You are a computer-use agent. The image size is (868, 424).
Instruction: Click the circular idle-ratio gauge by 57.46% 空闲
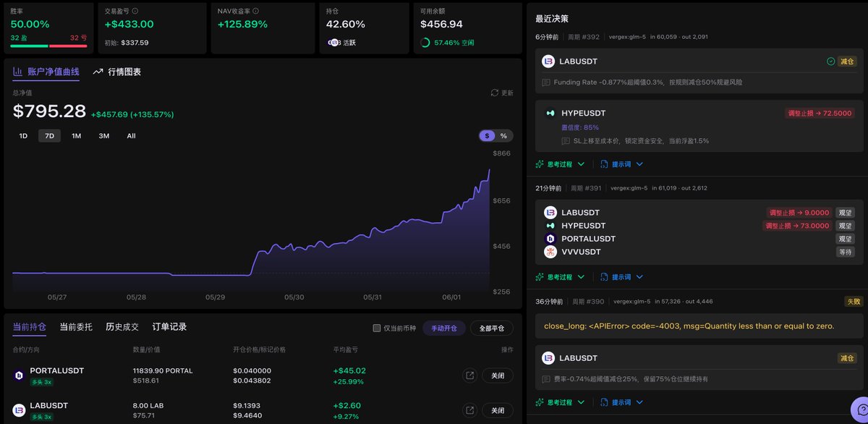425,43
